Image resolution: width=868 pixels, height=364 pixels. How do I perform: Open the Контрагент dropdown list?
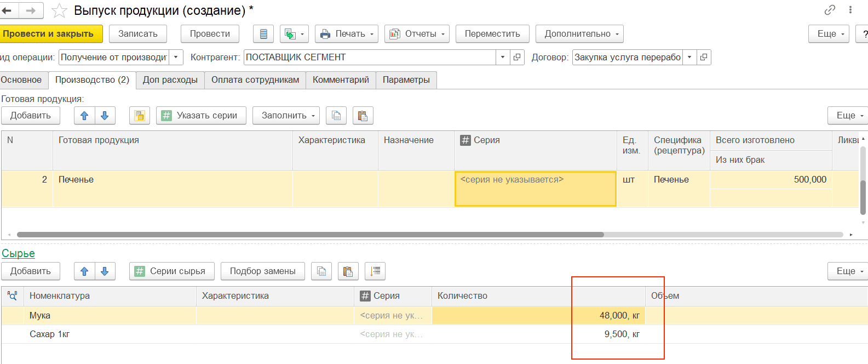pos(502,57)
